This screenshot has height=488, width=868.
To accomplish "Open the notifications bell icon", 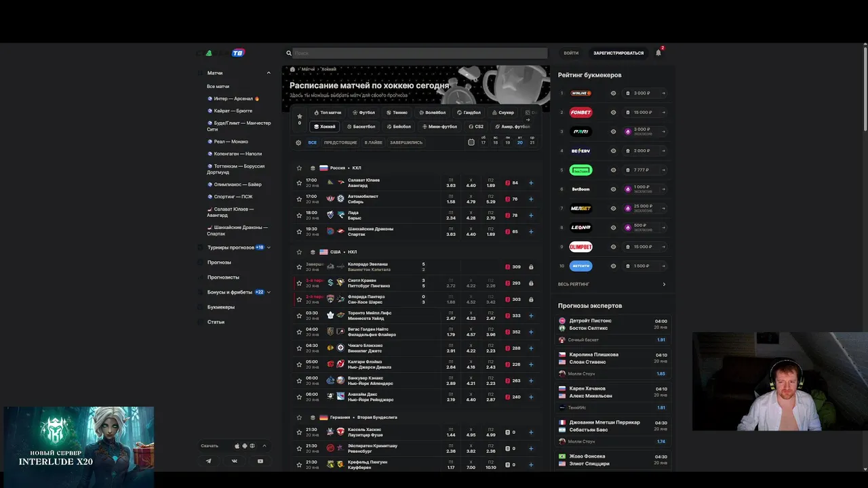I will tap(658, 53).
